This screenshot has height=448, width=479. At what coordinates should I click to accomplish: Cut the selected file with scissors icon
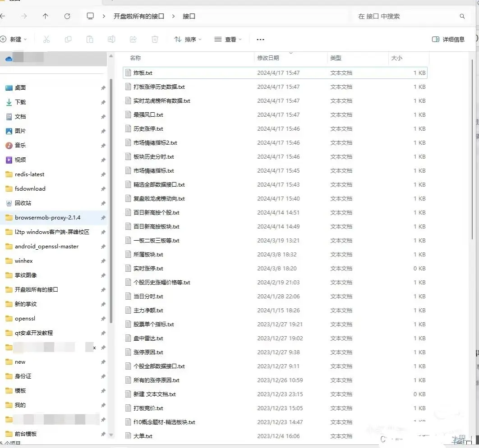[x=46, y=39]
